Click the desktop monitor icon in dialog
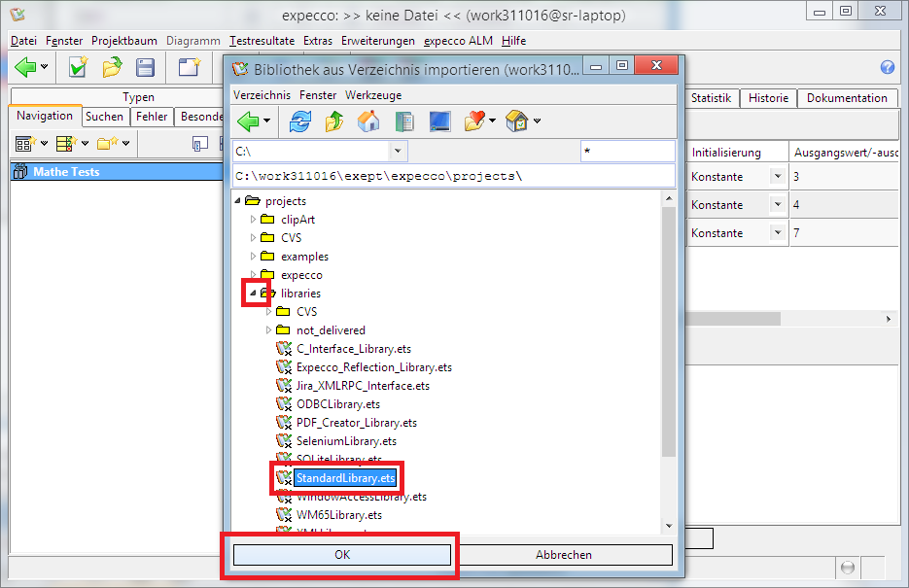 [439, 121]
